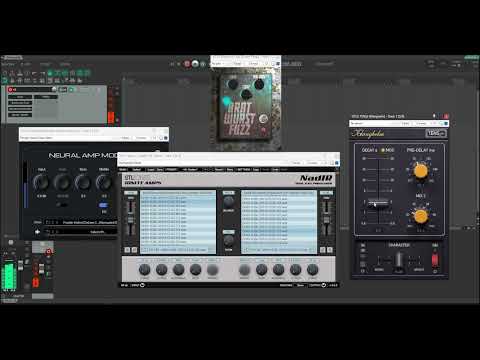Viewport: 480px width, 360px height.
Task: Click the DECAY fader handle in reverb plugin
Action: click(x=378, y=203)
